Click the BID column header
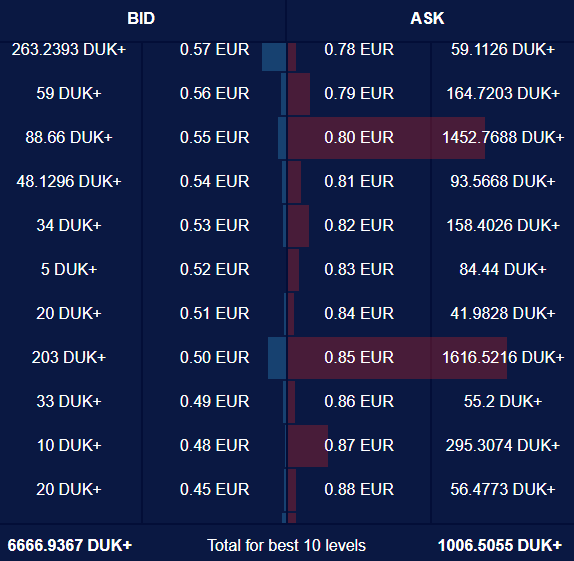The image size is (574, 561). [x=141, y=18]
